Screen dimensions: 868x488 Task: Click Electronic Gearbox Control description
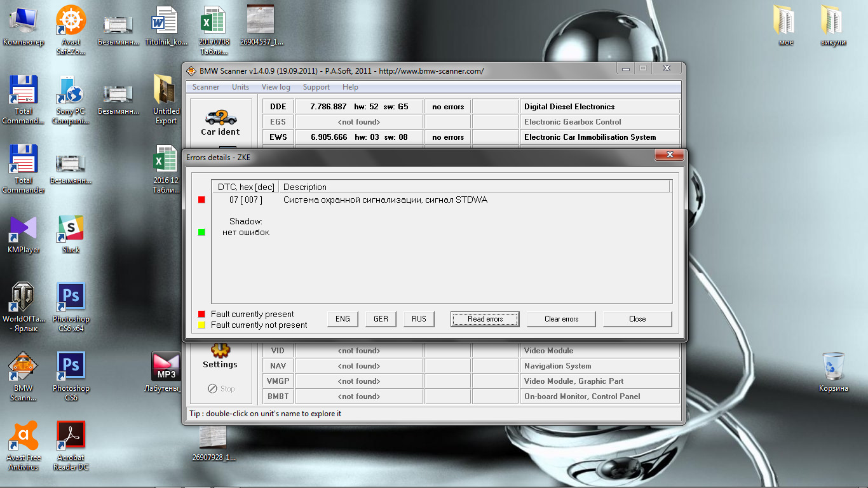tap(600, 122)
